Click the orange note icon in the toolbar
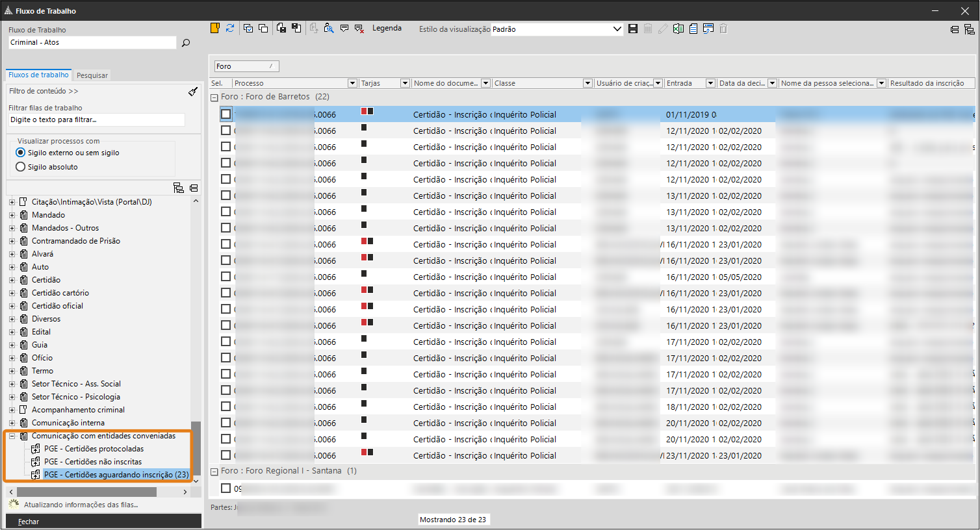 (215, 28)
